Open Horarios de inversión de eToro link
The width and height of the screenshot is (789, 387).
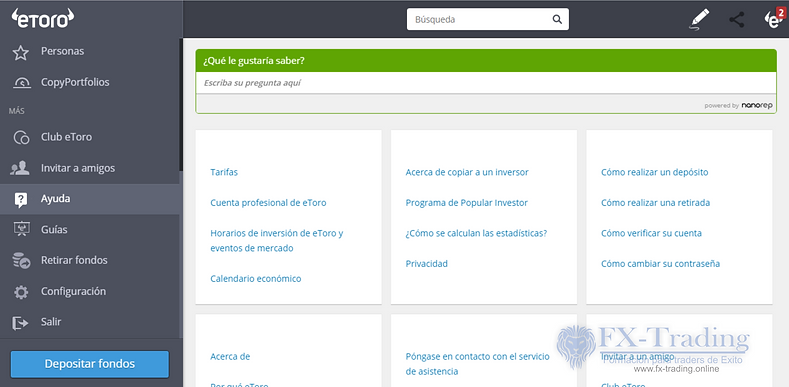click(x=277, y=241)
